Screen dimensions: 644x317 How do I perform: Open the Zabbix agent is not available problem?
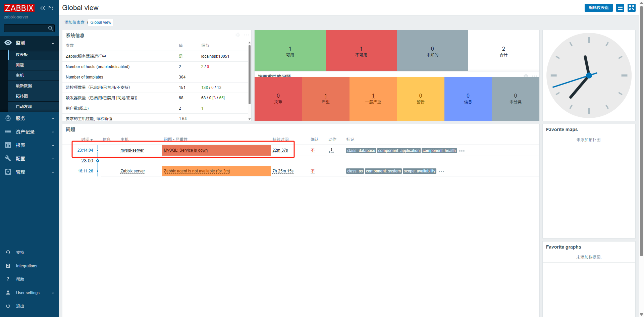pyautogui.click(x=197, y=171)
